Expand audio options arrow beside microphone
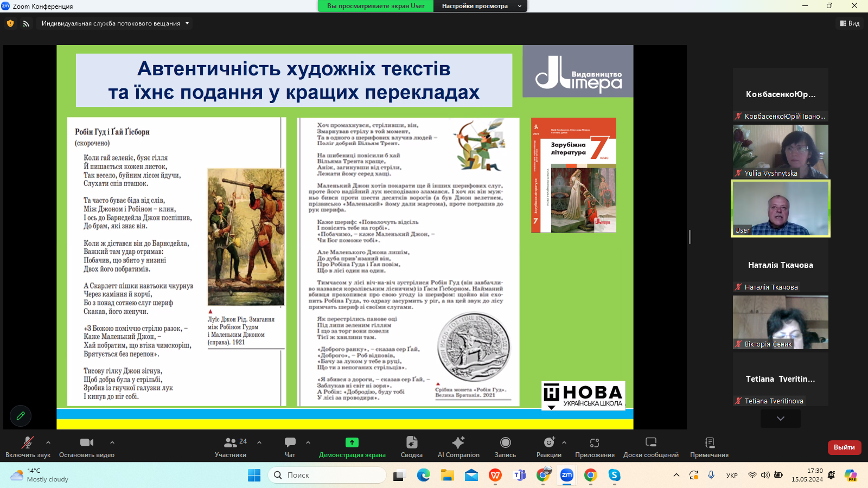 pos(48,442)
